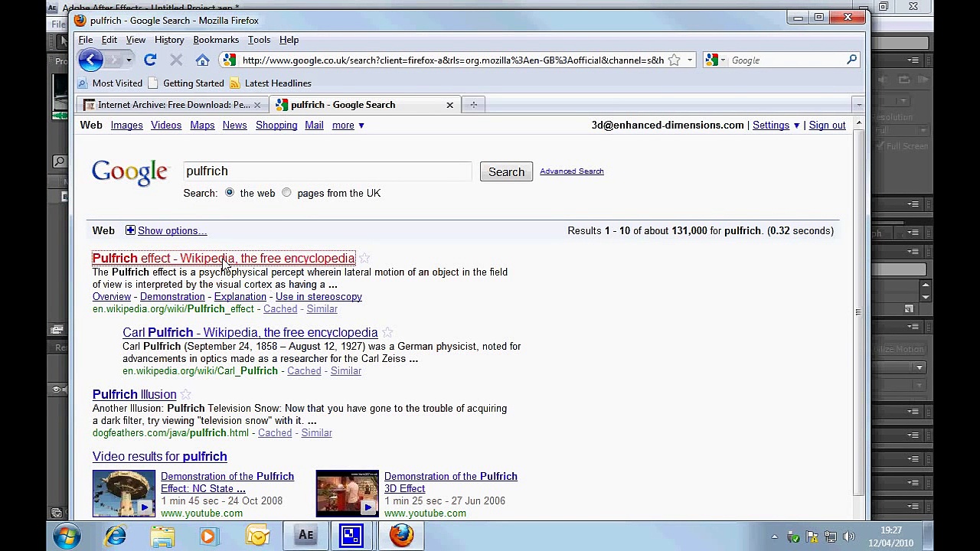Go to the Firefox Home icon
This screenshot has width=980, height=551.
pyautogui.click(x=202, y=60)
